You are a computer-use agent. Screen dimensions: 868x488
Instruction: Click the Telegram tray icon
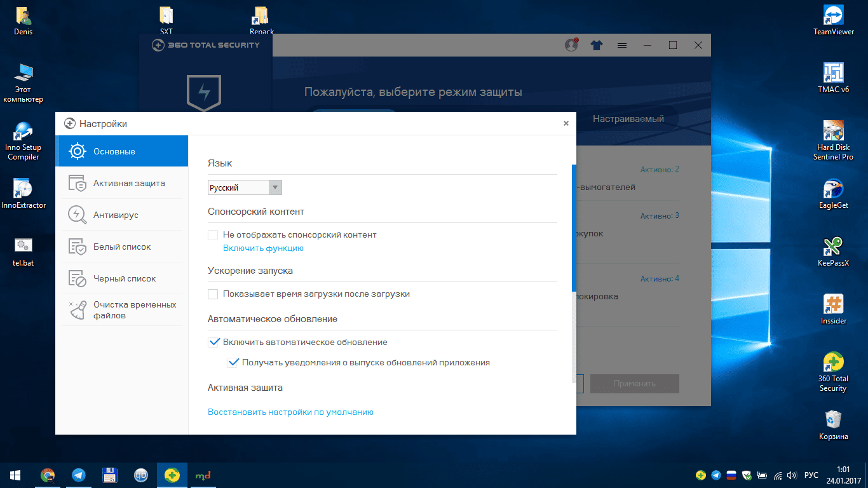pos(716,475)
